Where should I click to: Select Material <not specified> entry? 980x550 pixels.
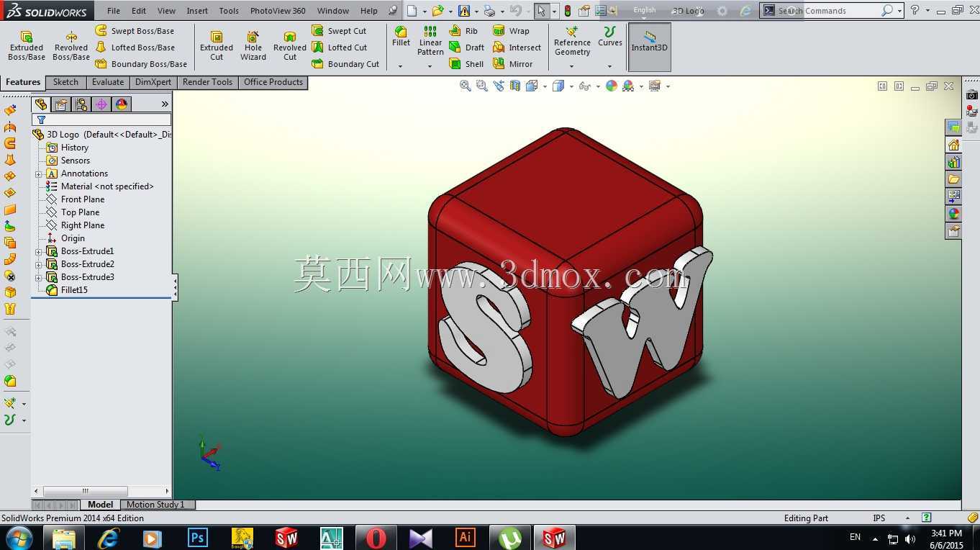tap(100, 186)
